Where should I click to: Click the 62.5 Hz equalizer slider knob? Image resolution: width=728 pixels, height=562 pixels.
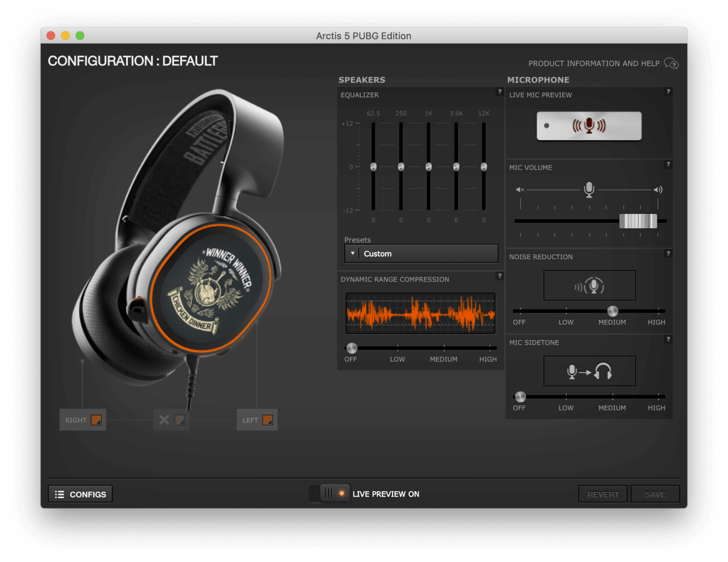pyautogui.click(x=373, y=167)
